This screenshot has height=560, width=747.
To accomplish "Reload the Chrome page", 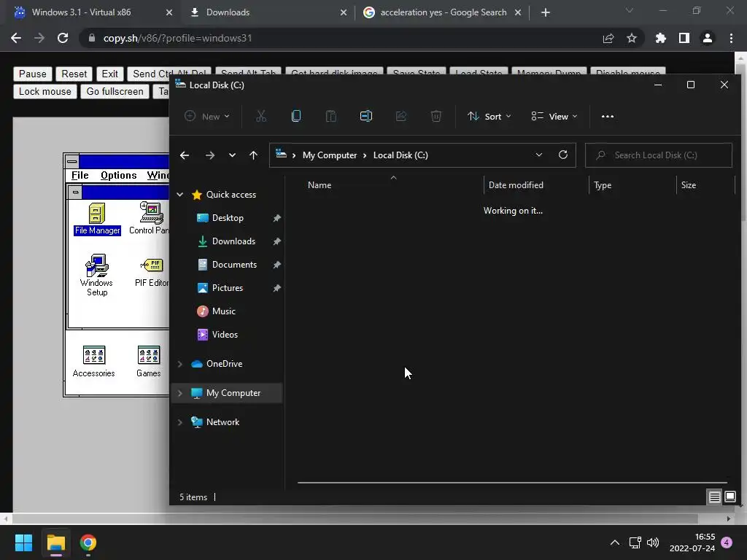I will (x=63, y=38).
